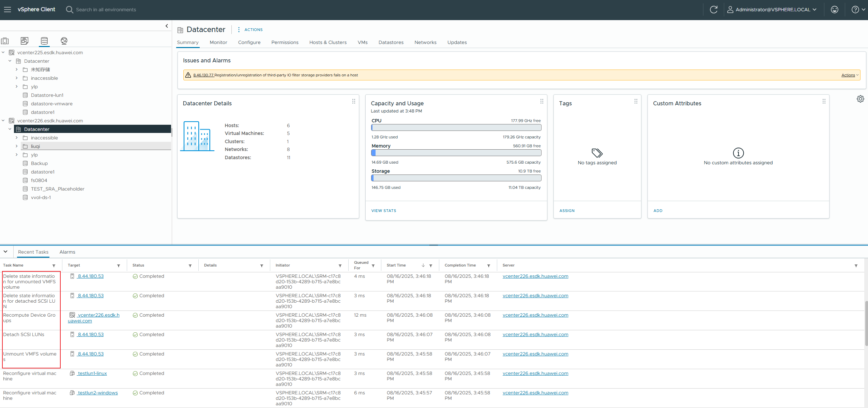Switch to Storage inventory view

[44, 41]
